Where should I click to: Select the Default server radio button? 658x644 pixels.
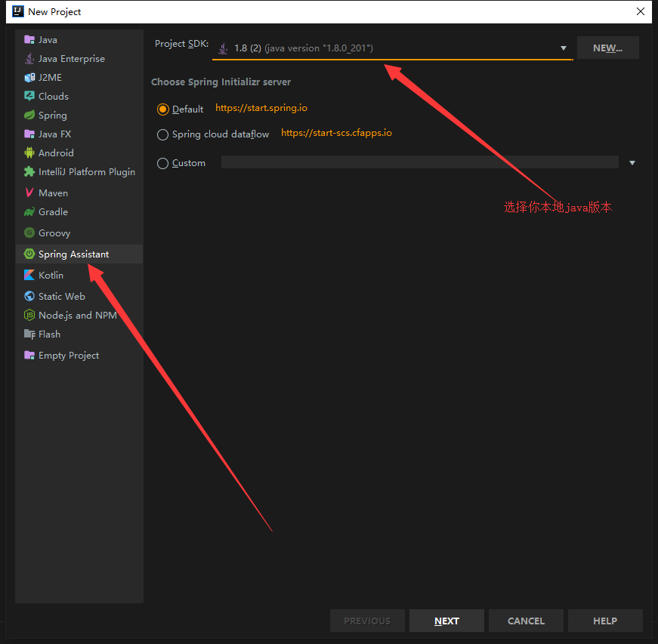[163, 109]
